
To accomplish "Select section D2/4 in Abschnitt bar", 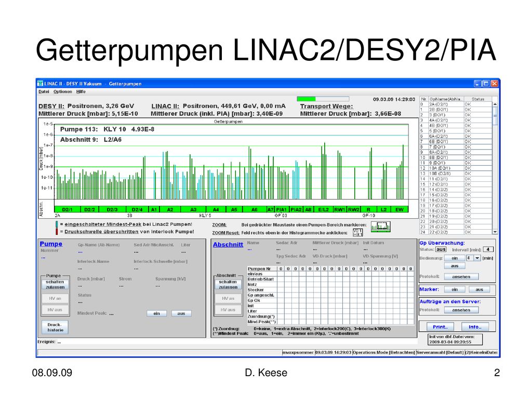I will [137, 210].
